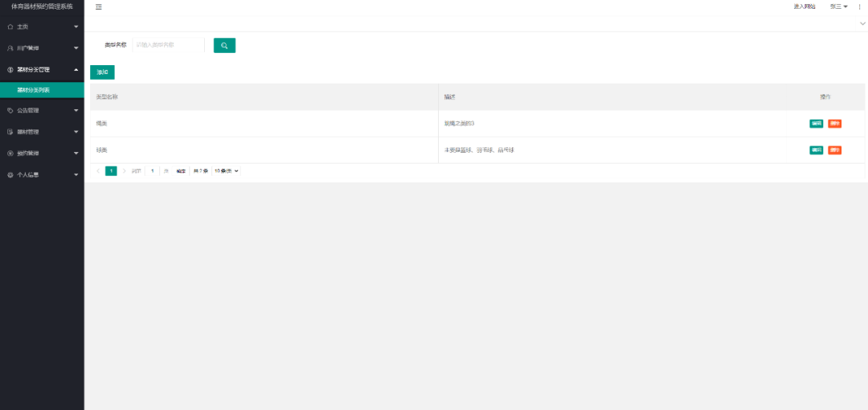Expand the 主页 sidebar menu
Screen dimensions: 868x410
(x=42, y=27)
